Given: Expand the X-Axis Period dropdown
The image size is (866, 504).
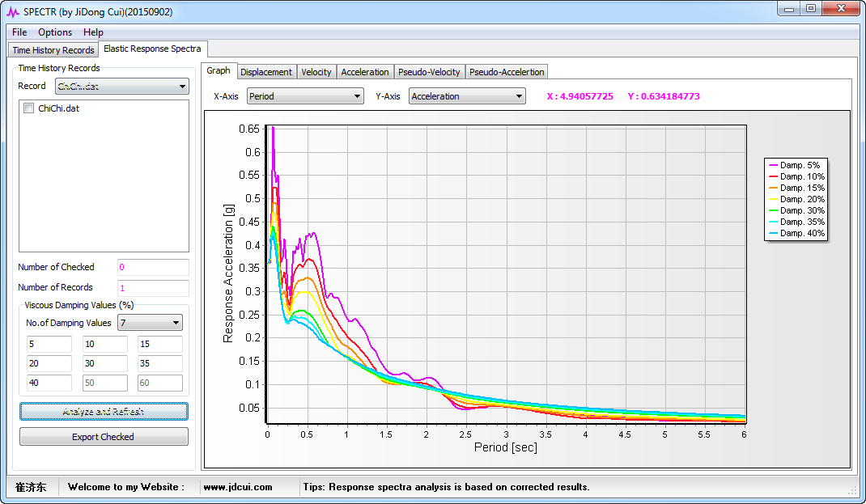Looking at the screenshot, I should [305, 96].
